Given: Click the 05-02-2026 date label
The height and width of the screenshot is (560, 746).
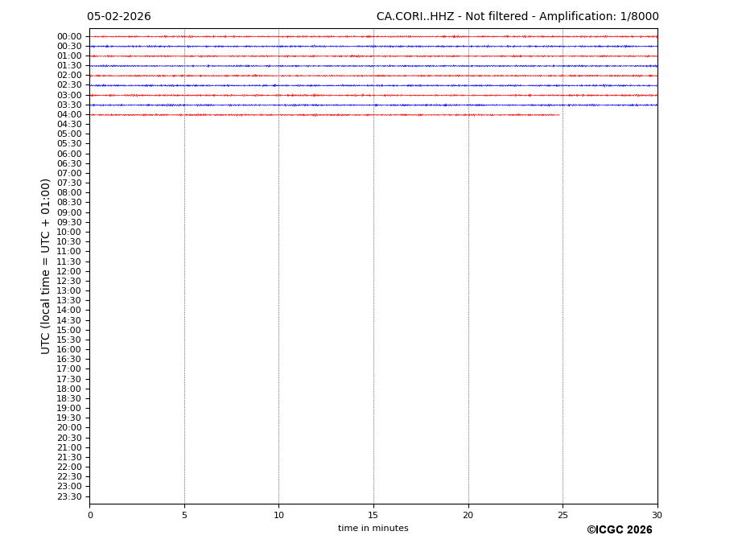Looking at the screenshot, I should [x=118, y=17].
